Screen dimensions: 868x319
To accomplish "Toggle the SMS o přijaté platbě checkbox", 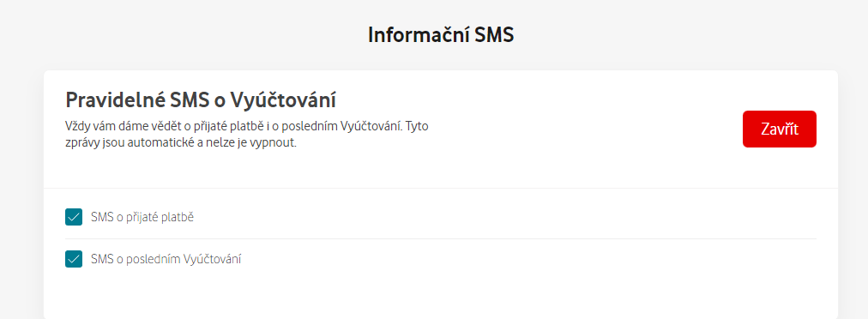I will click(74, 217).
